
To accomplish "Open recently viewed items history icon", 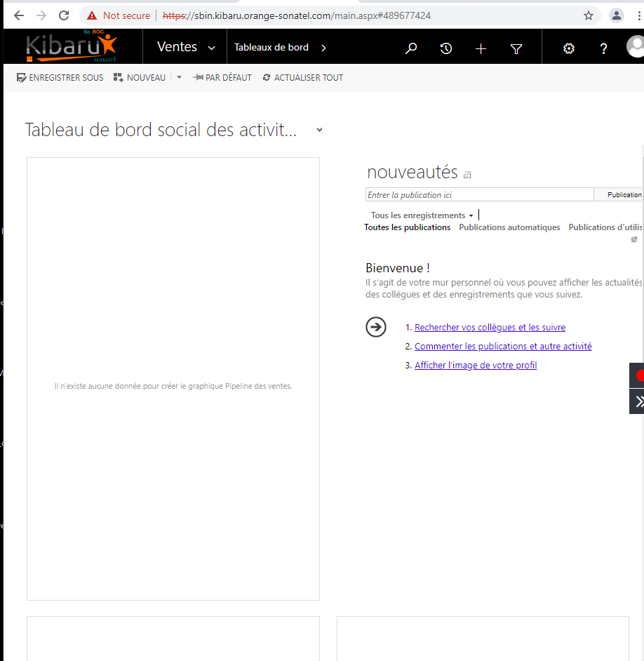I will pos(446,48).
